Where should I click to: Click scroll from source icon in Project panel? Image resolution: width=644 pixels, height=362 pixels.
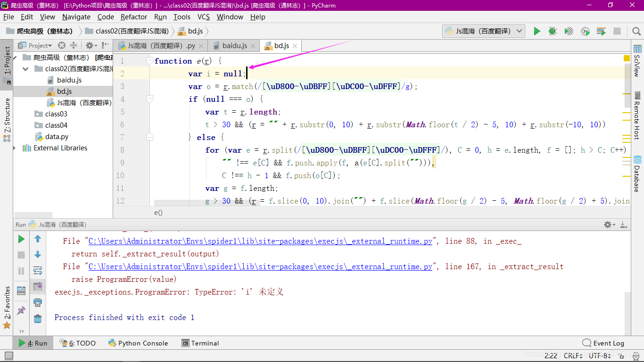click(62, 45)
